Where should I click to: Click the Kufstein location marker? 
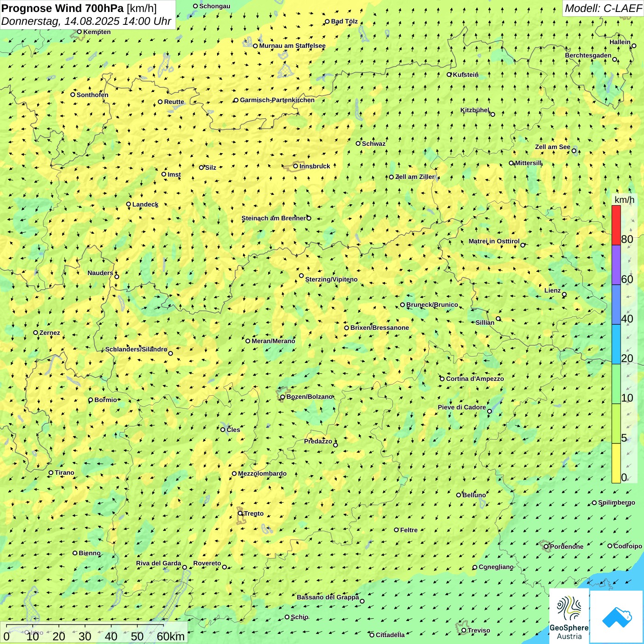pos(449,75)
